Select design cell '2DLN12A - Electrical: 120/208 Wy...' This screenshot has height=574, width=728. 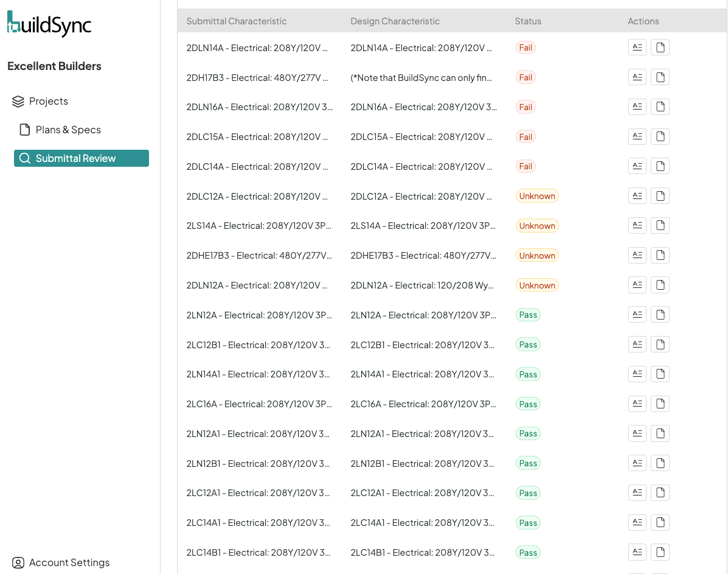pos(422,285)
